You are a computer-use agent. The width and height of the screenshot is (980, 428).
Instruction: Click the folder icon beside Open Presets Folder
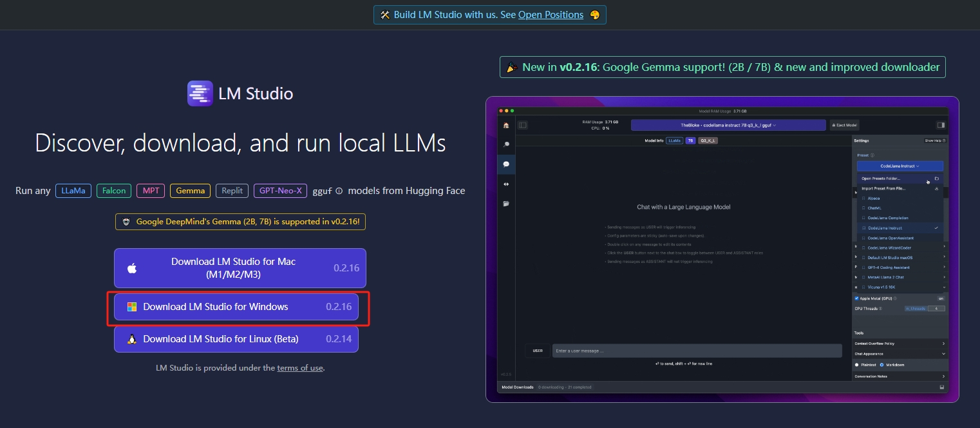click(937, 179)
